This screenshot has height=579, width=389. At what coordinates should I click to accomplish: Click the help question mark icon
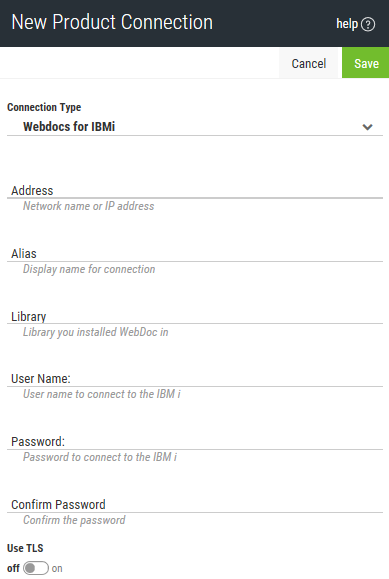point(368,24)
